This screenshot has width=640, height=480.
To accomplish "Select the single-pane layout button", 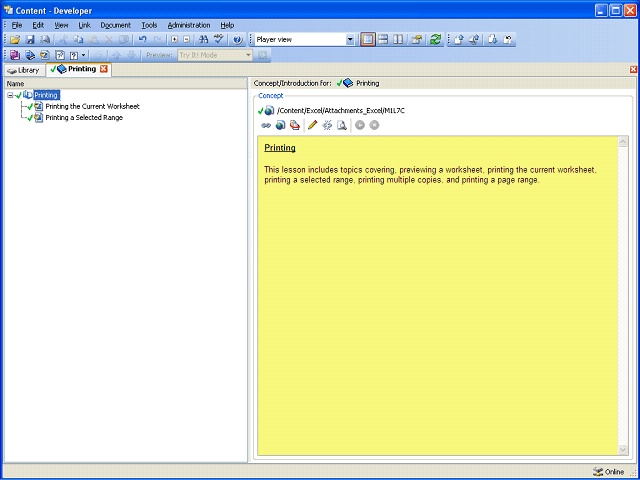I will [x=368, y=40].
